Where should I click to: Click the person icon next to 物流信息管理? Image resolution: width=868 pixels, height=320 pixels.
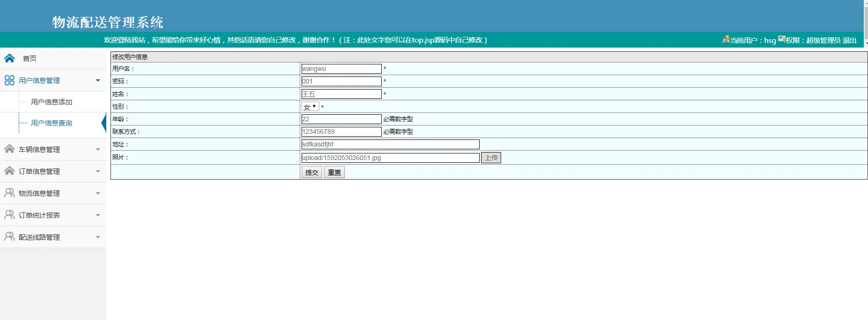click(9, 193)
